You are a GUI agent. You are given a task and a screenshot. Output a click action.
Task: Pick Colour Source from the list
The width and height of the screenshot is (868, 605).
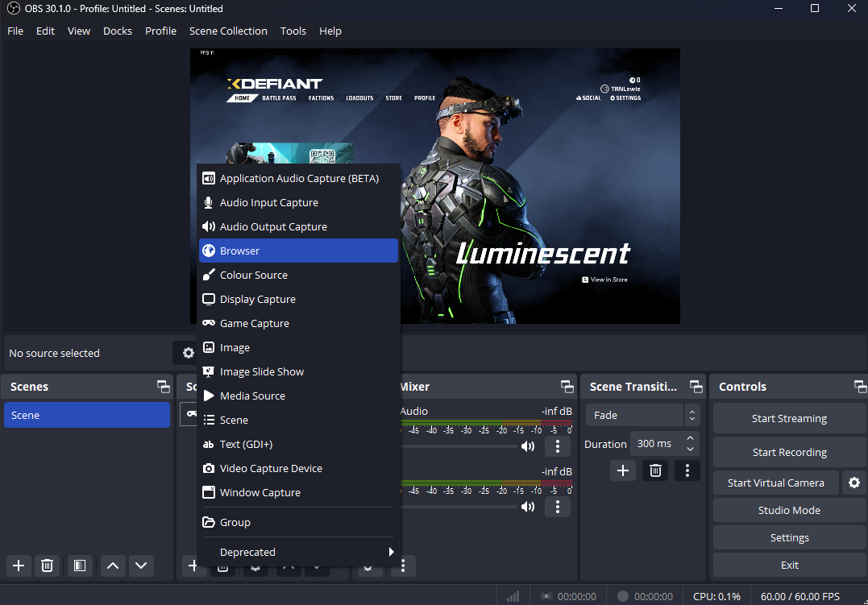pos(298,275)
